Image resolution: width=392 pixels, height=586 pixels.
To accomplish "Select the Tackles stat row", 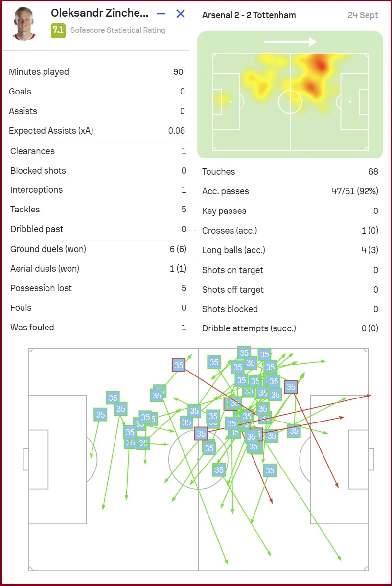I will [x=98, y=210].
